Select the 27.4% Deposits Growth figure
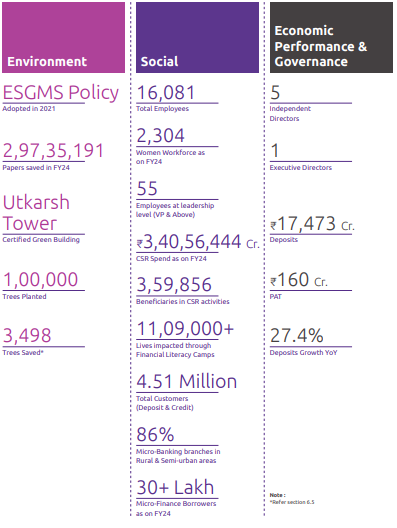This screenshot has width=397, height=528. [x=297, y=335]
